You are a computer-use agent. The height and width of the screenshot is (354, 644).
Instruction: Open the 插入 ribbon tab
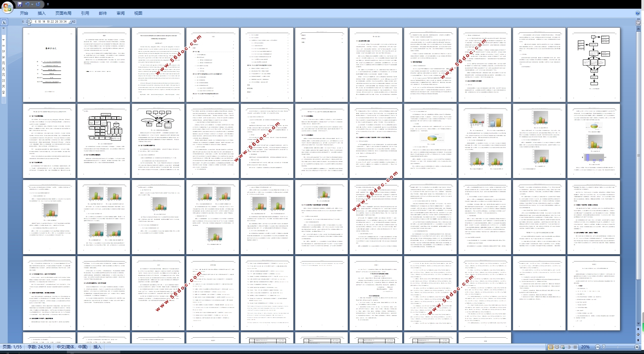point(42,13)
